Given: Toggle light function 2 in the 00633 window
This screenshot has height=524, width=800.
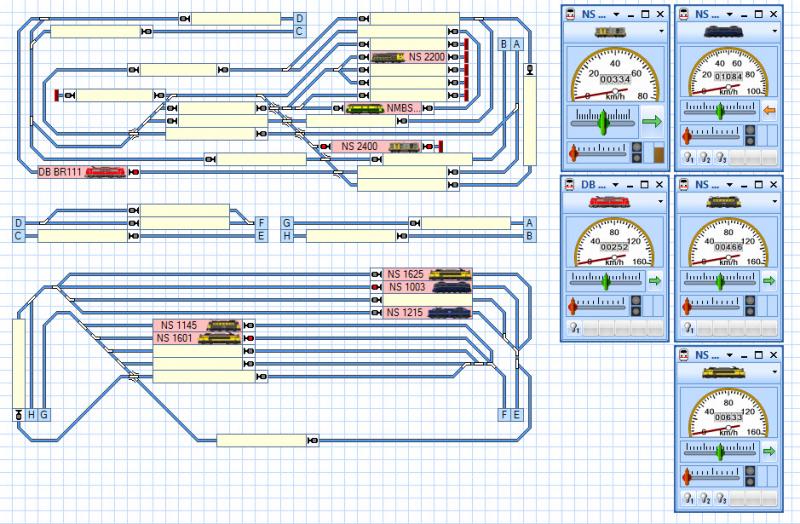Looking at the screenshot, I should pyautogui.click(x=705, y=498).
